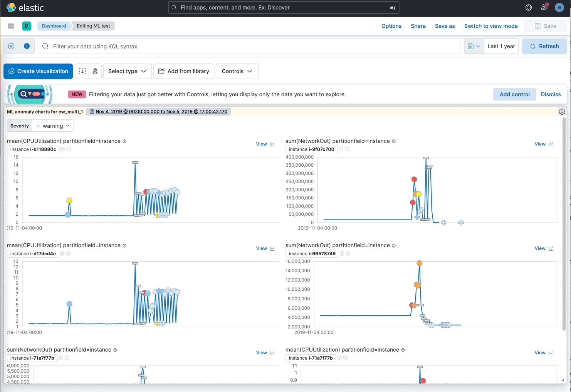Remove filter for instance i-9f07c700

[347, 149]
